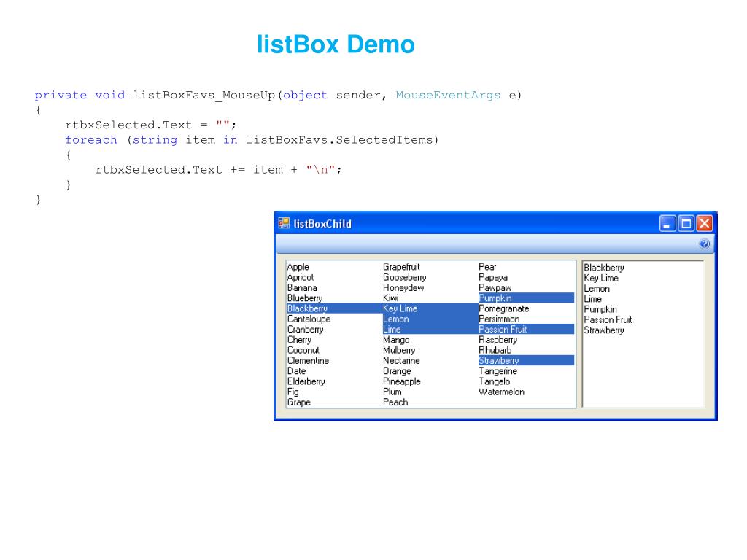Select Elderberry in the fruit list
The width and height of the screenshot is (747, 560).
306,382
